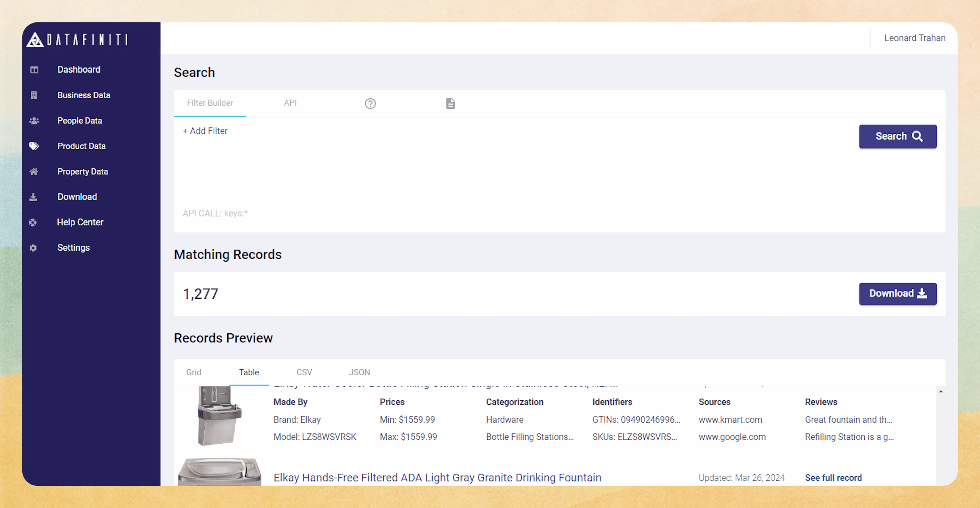Open the help question mark icon
The image size is (980, 508).
[370, 103]
